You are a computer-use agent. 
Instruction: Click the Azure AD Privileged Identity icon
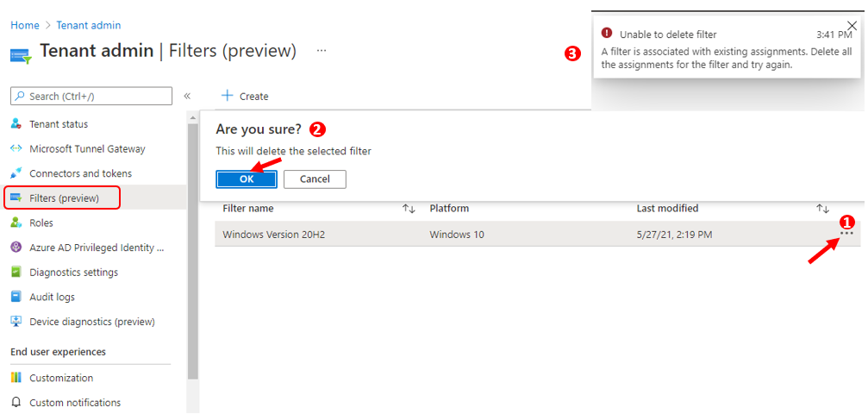click(x=16, y=248)
